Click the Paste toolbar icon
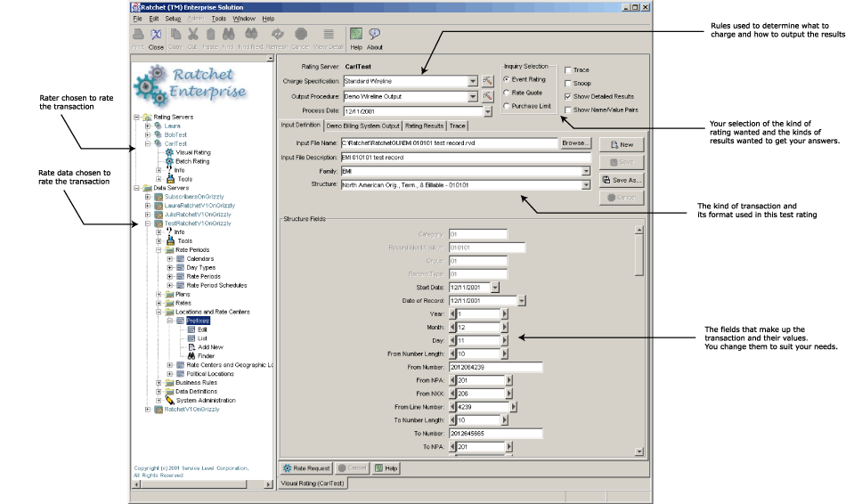Screen dimensions: 846x504 pyautogui.click(x=210, y=35)
